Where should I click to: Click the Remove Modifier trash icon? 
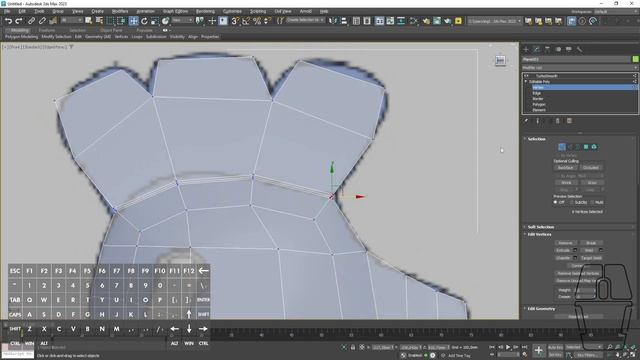[558, 121]
